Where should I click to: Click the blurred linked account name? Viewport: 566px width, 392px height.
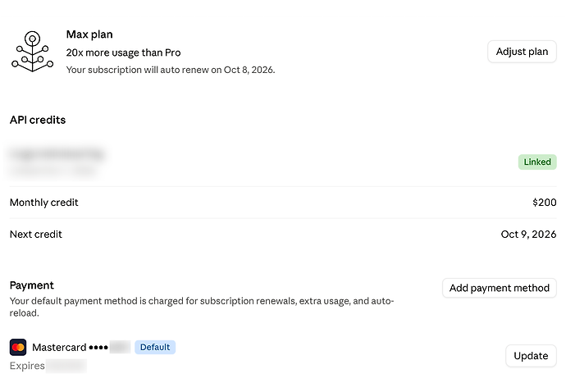coord(57,154)
